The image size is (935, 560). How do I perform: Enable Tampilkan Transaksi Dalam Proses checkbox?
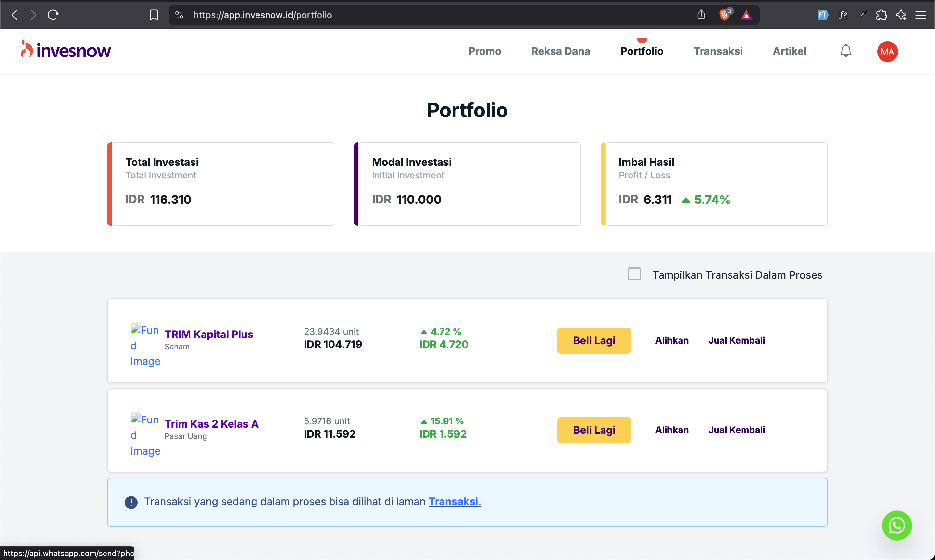tap(634, 274)
